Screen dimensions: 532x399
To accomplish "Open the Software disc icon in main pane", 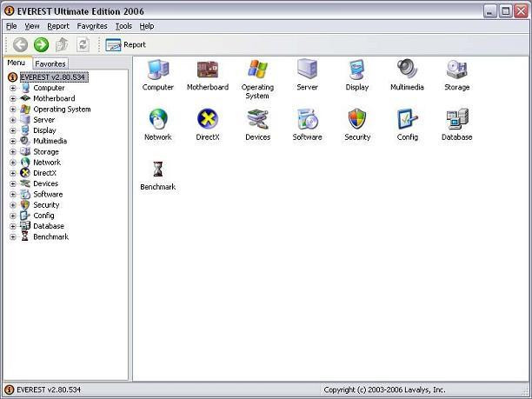I will (x=307, y=119).
